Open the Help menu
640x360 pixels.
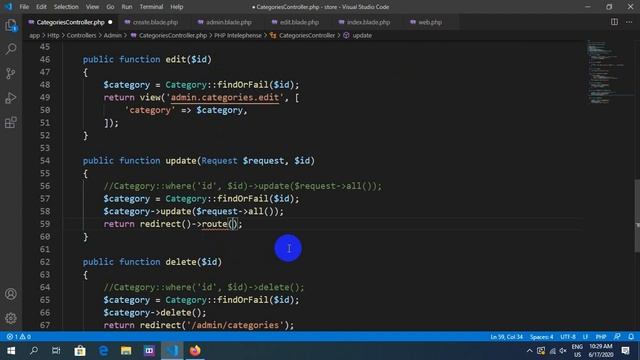(x=177, y=7)
